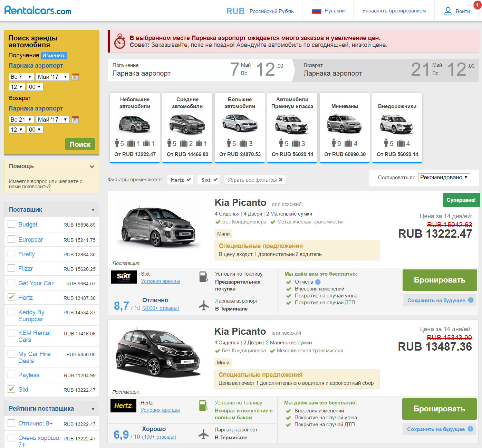Viewport: 482px width, 448px height.
Task: Open the pick-up month dropdown Май '17
Action: point(53,77)
